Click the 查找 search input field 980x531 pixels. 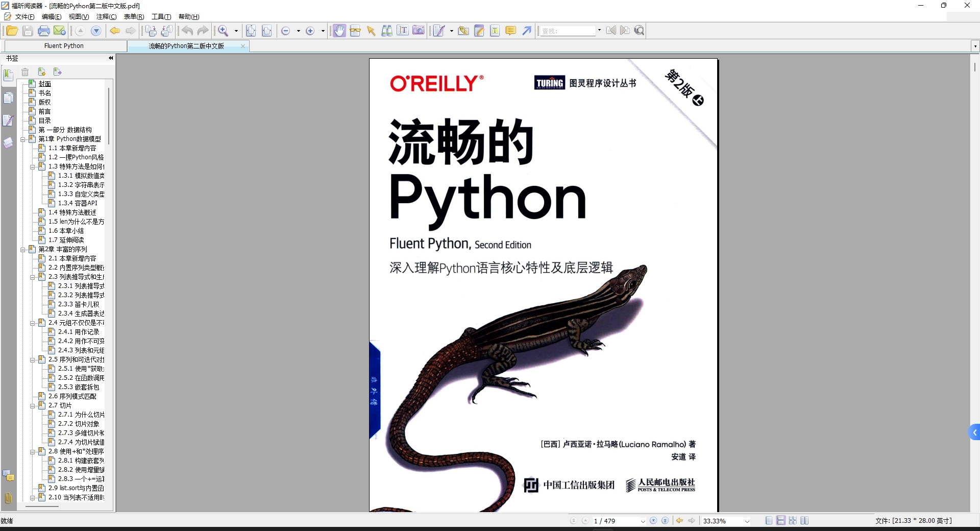tap(567, 31)
